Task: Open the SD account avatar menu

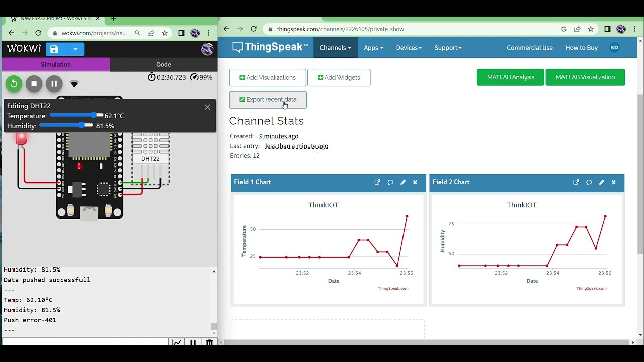Action: point(614,48)
